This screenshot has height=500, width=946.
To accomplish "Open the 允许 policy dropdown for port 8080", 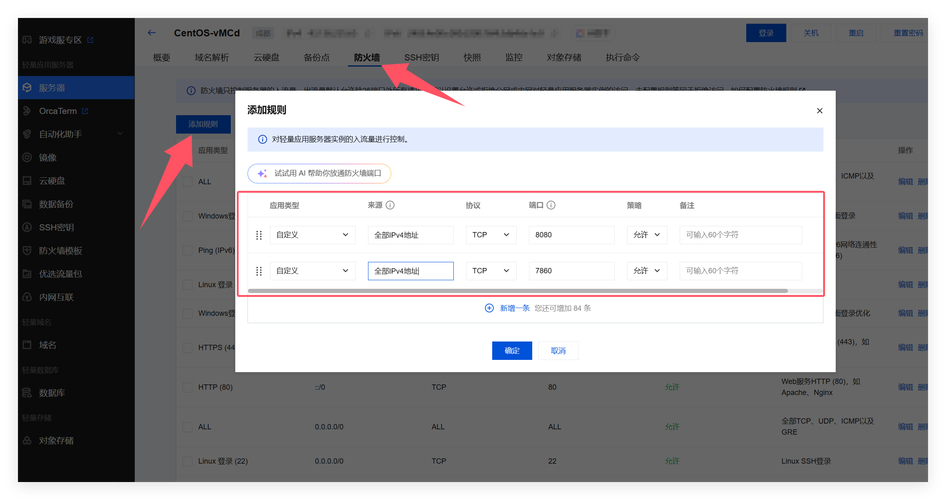I will click(x=646, y=235).
